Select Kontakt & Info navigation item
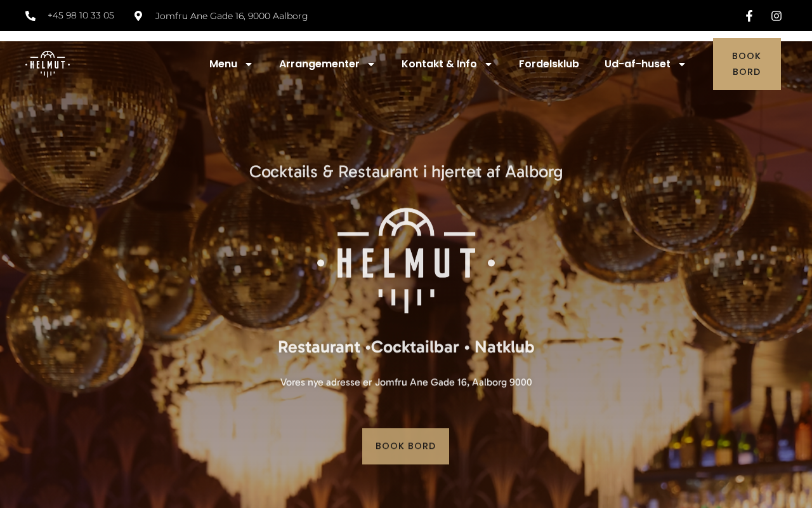The width and height of the screenshot is (812, 508). click(439, 64)
